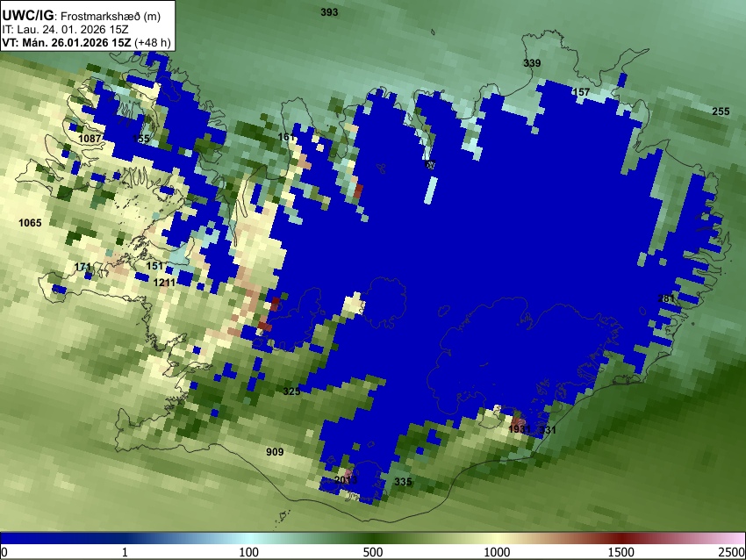The height and width of the screenshot is (560, 746).
Task: Select the map value 151
Action: [154, 266]
